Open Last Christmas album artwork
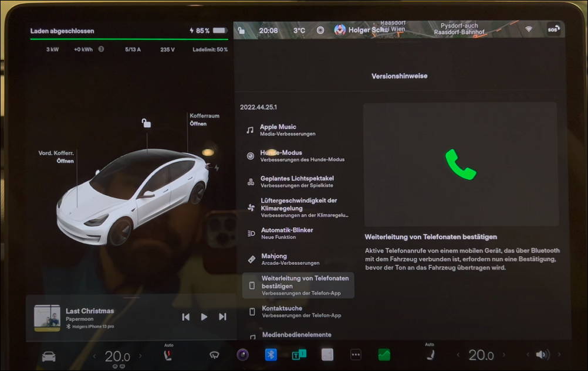This screenshot has width=588, height=371. [47, 318]
